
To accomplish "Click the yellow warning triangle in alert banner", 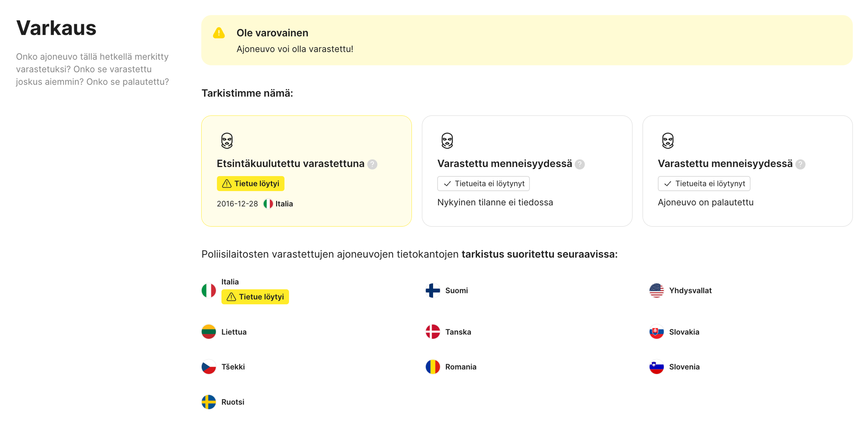I will pos(219,33).
